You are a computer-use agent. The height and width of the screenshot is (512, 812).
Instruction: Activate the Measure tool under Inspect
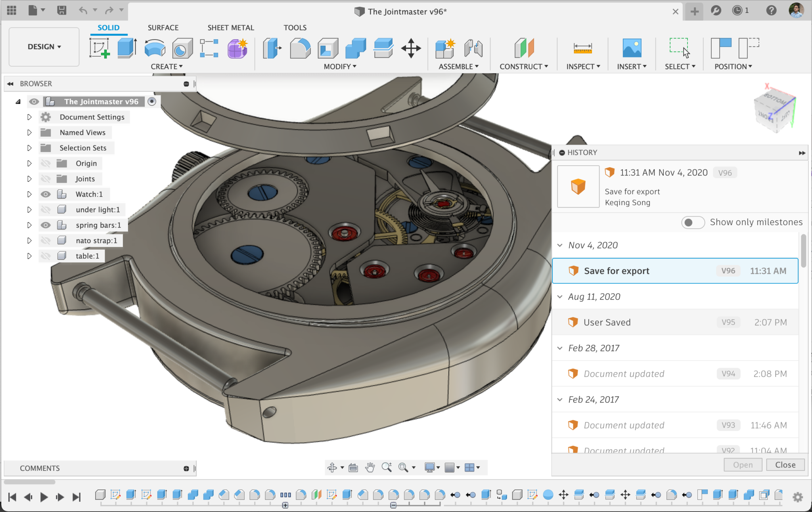tap(581, 48)
